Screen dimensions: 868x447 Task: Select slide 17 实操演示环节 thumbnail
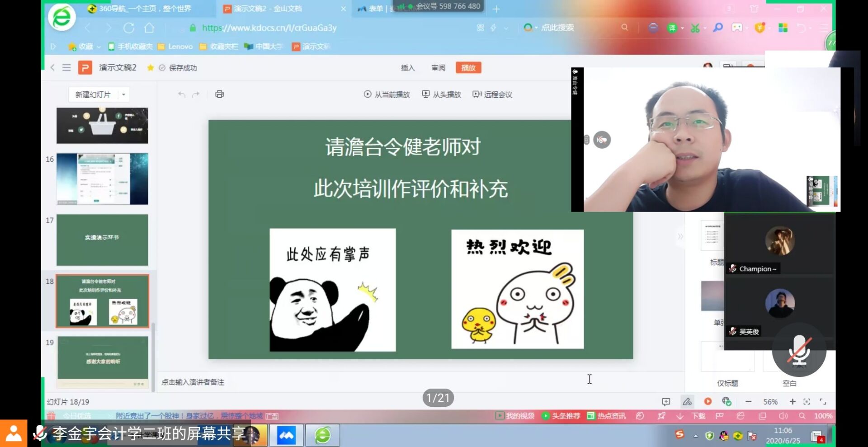(x=102, y=240)
